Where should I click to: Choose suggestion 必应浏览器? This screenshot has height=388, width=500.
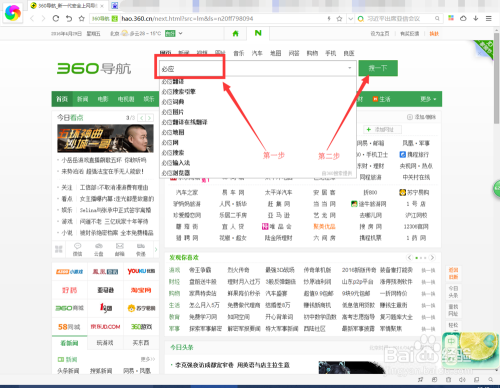coord(176,173)
